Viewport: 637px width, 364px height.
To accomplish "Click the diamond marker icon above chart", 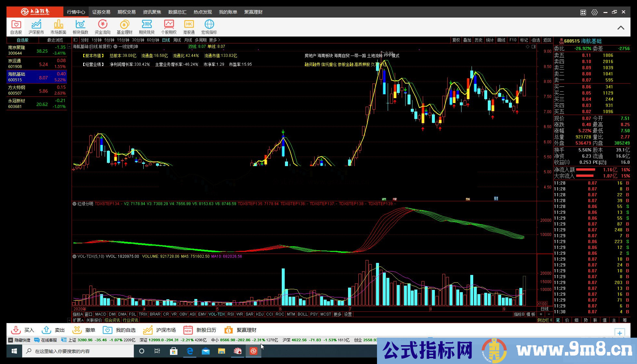I will click(x=527, y=47).
